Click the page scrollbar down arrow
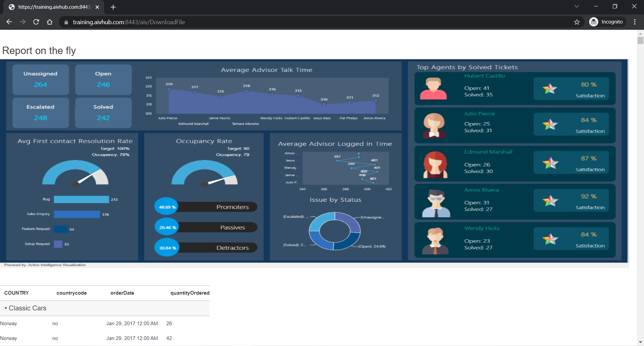This screenshot has height=346, width=644. pos(640,343)
